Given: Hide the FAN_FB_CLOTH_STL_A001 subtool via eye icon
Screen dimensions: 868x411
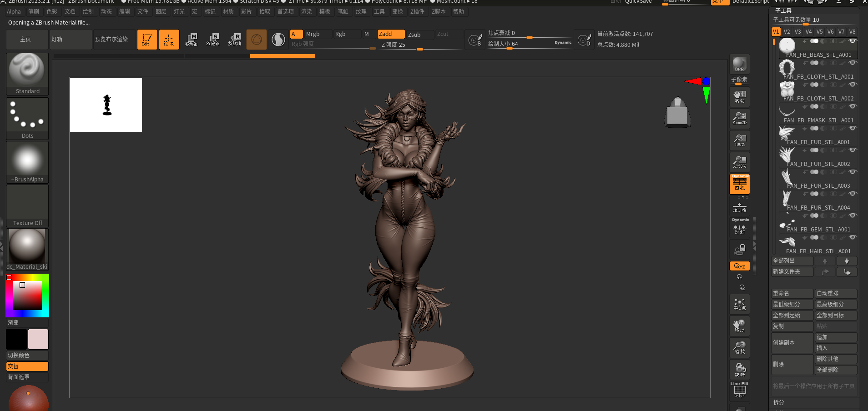Looking at the screenshot, I should click(853, 63).
